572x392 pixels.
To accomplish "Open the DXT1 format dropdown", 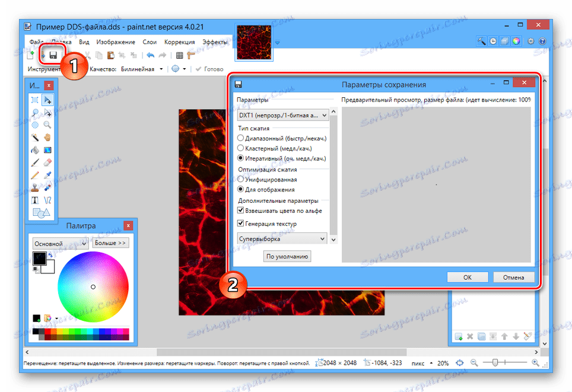I will [x=282, y=115].
